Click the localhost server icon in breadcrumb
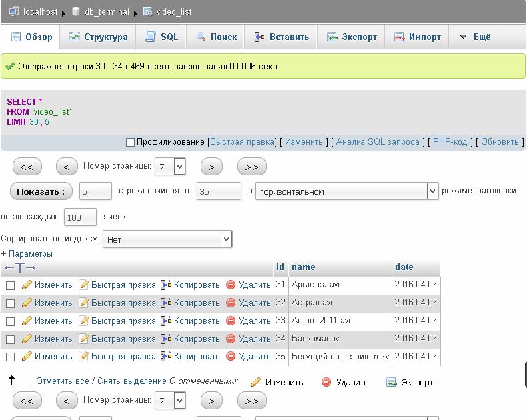 [x=13, y=11]
